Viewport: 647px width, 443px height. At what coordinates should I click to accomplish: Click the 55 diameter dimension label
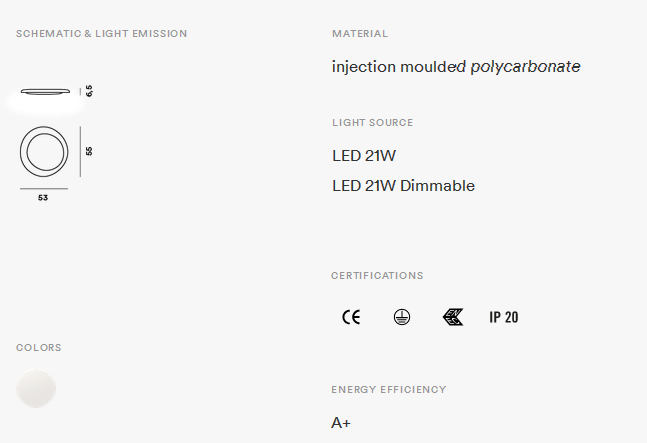tap(89, 151)
